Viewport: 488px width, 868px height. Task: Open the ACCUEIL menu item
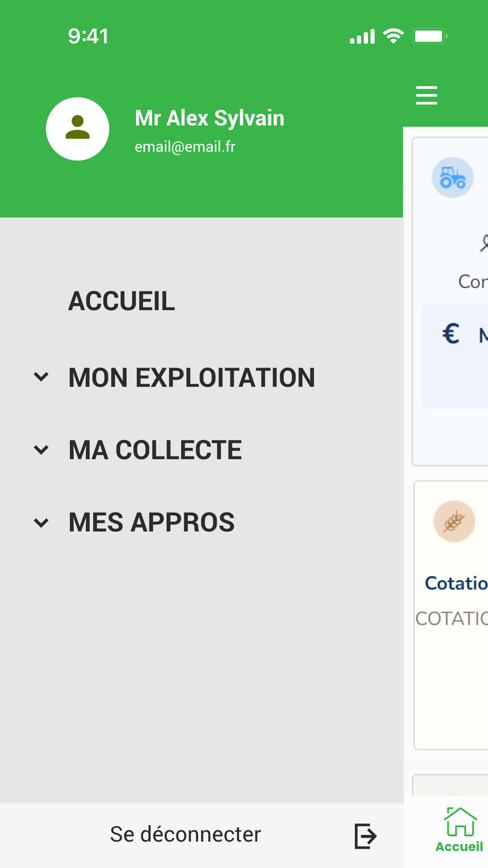[x=122, y=301]
